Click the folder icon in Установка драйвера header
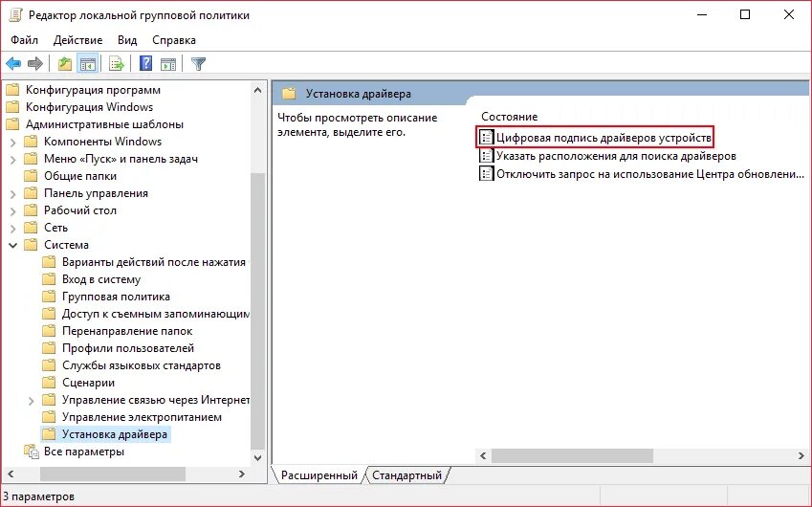 click(289, 94)
